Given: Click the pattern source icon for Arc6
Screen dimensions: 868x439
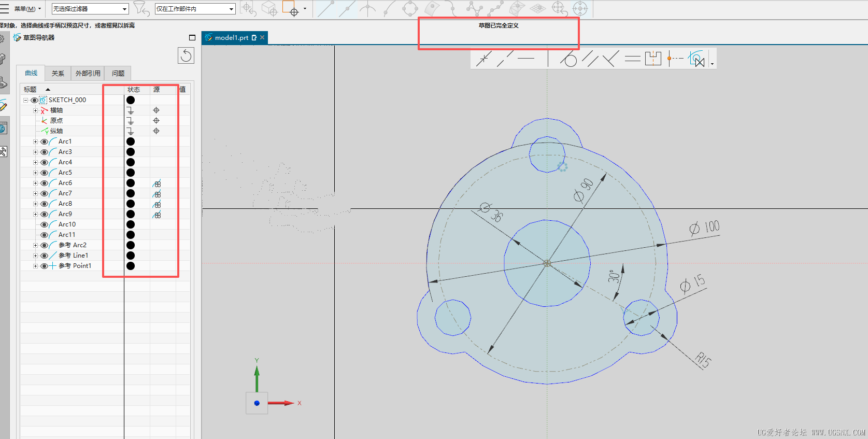Looking at the screenshot, I should point(156,183).
